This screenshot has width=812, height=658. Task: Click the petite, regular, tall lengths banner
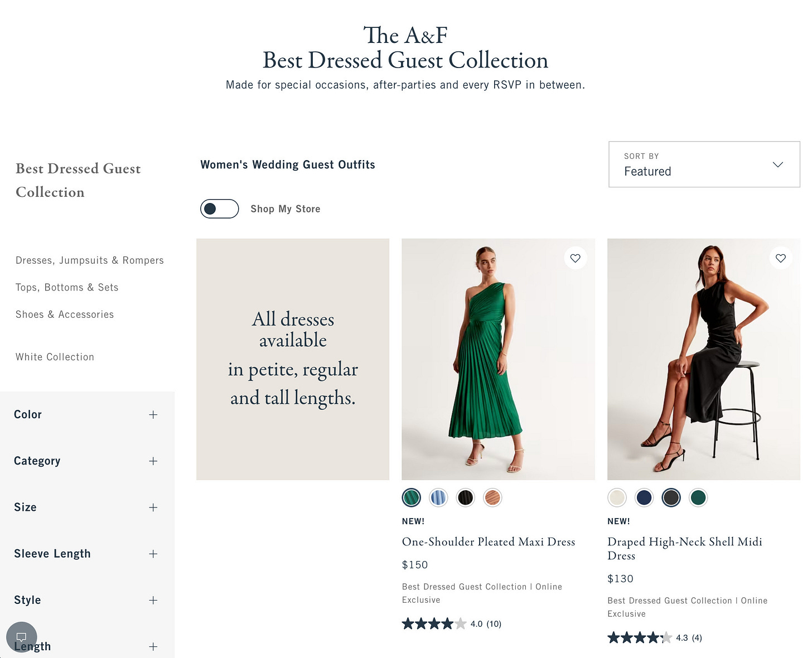click(x=293, y=359)
